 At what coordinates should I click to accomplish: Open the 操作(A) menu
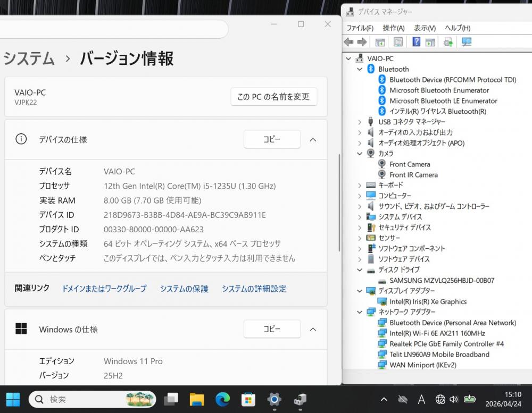(394, 28)
